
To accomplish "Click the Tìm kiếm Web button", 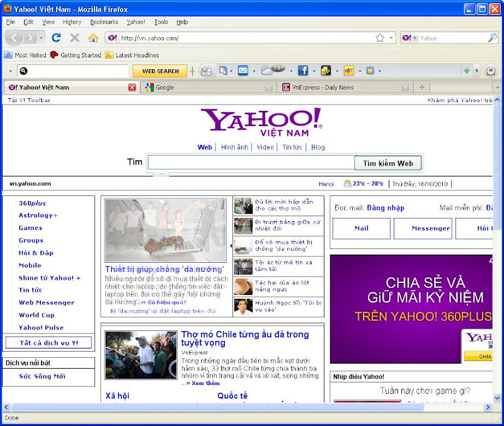I will 387,163.
